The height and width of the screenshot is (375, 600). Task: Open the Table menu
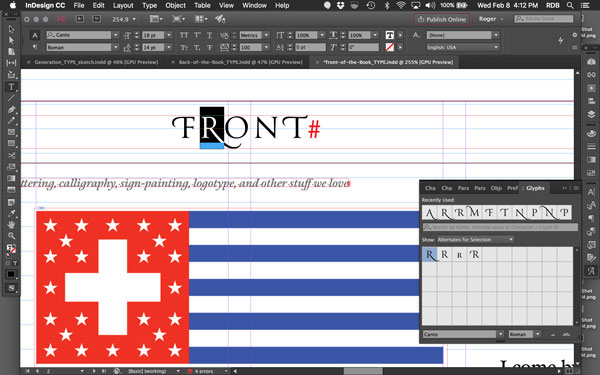(202, 5)
